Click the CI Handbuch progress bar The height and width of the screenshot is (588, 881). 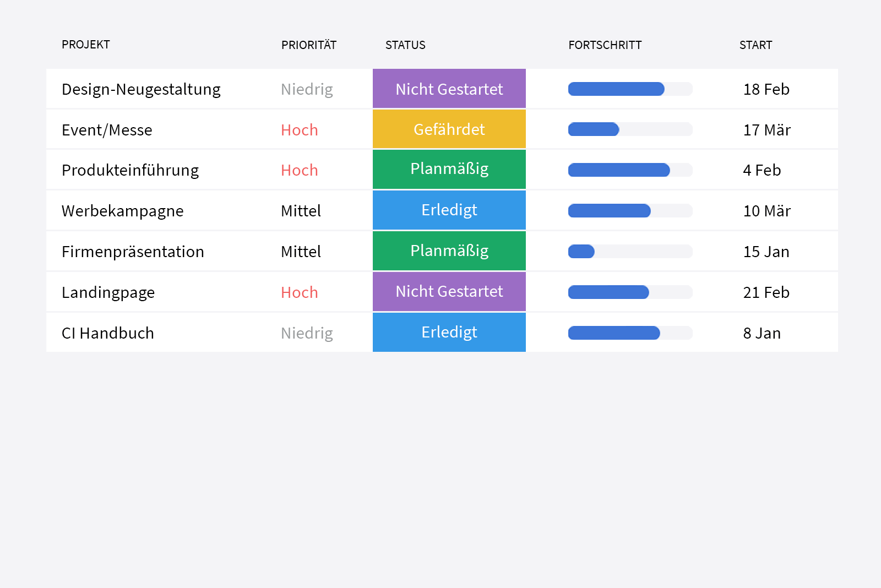(630, 333)
